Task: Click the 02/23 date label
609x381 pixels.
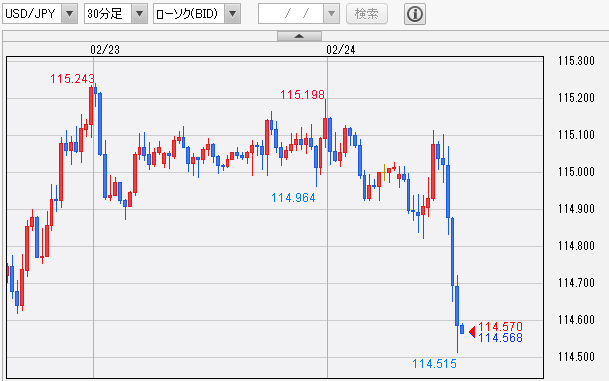Action: (x=105, y=50)
